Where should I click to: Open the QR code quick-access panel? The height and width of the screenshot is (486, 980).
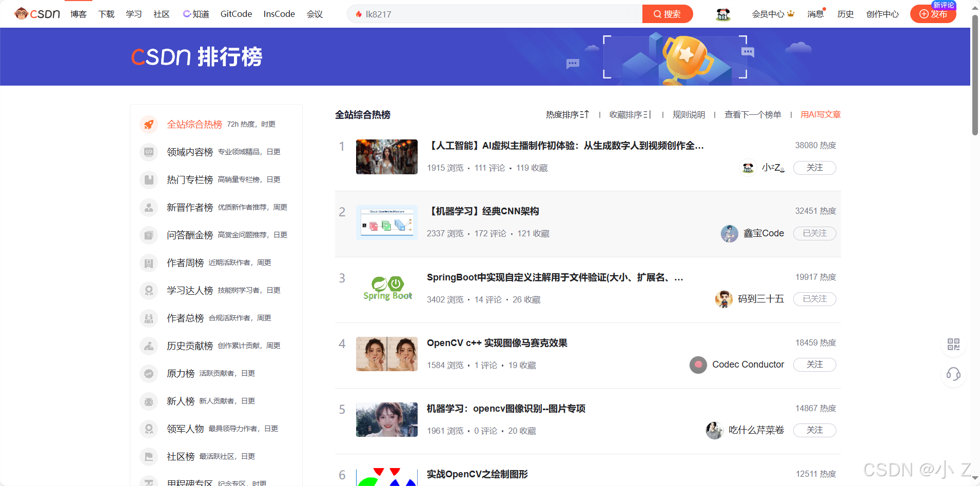pyautogui.click(x=954, y=345)
